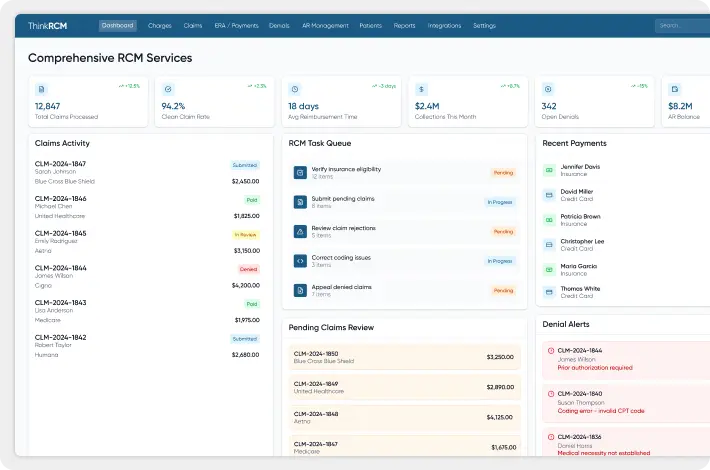
Task: Select claim CLM-2024-1843 in Claims Activity
Action: (x=147, y=312)
